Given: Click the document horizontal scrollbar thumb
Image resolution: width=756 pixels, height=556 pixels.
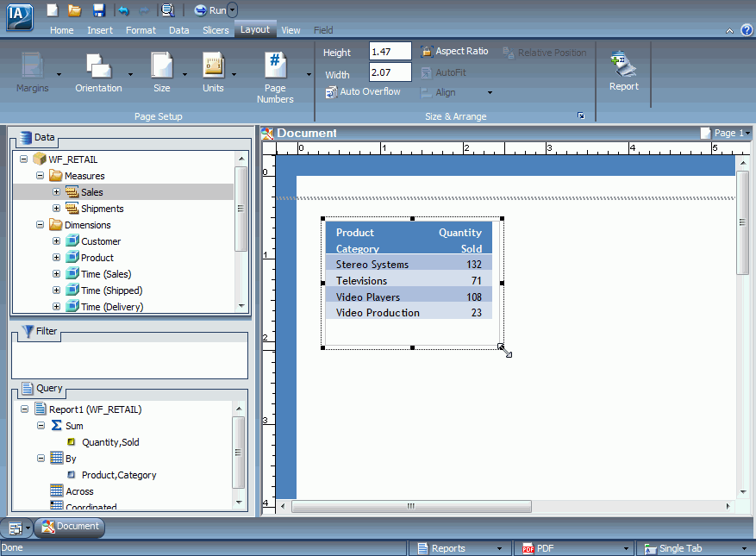Looking at the screenshot, I should (411, 506).
